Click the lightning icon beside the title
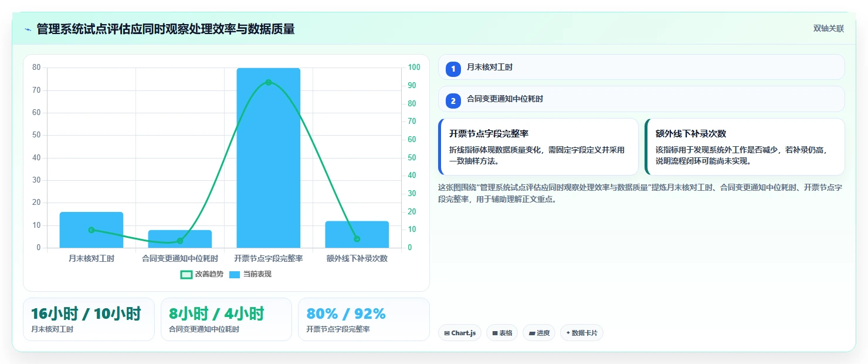The height and width of the screenshot is (364, 868). [x=28, y=29]
